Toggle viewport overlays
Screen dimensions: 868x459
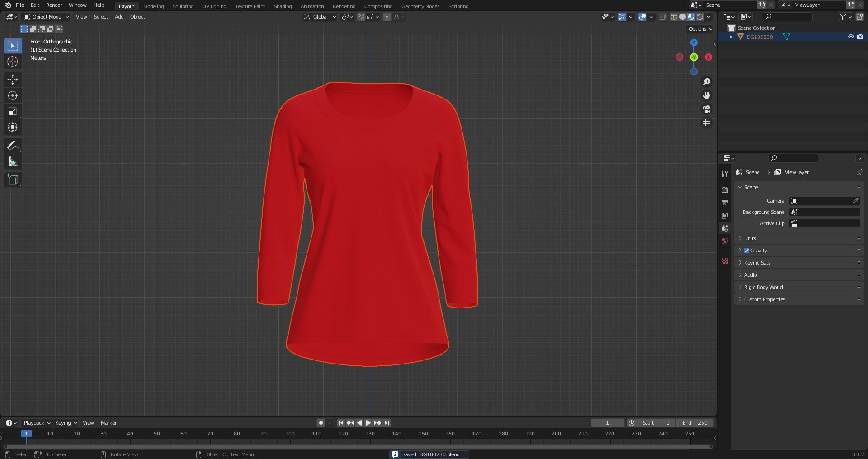coord(642,17)
